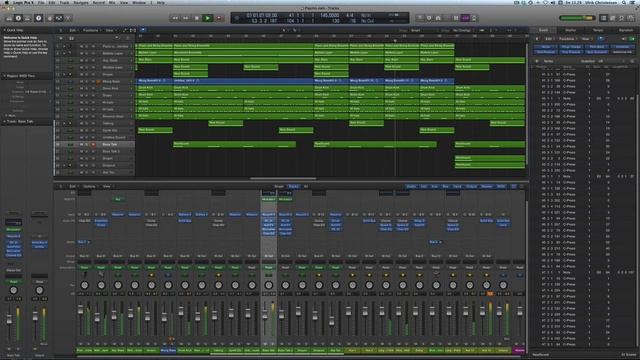Open Spotlight search in the menu bar
This screenshot has height=360, width=640.
click(624, 2)
